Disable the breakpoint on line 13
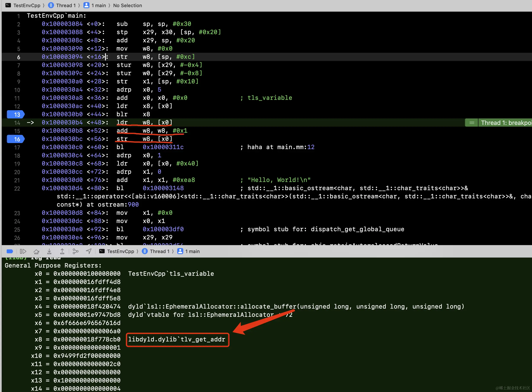532x392 pixels. click(16, 115)
